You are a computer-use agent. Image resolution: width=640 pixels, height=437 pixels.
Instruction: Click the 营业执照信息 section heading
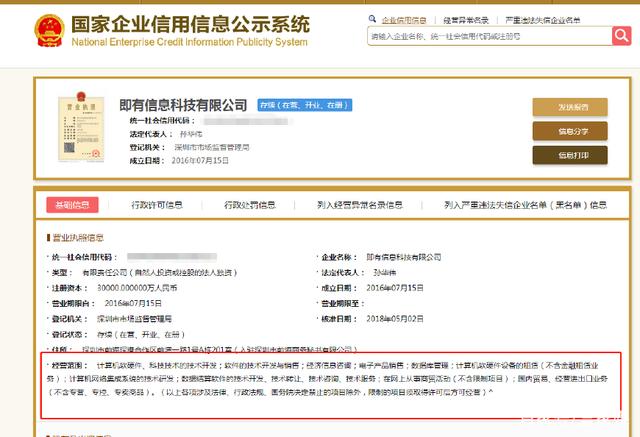78,237
